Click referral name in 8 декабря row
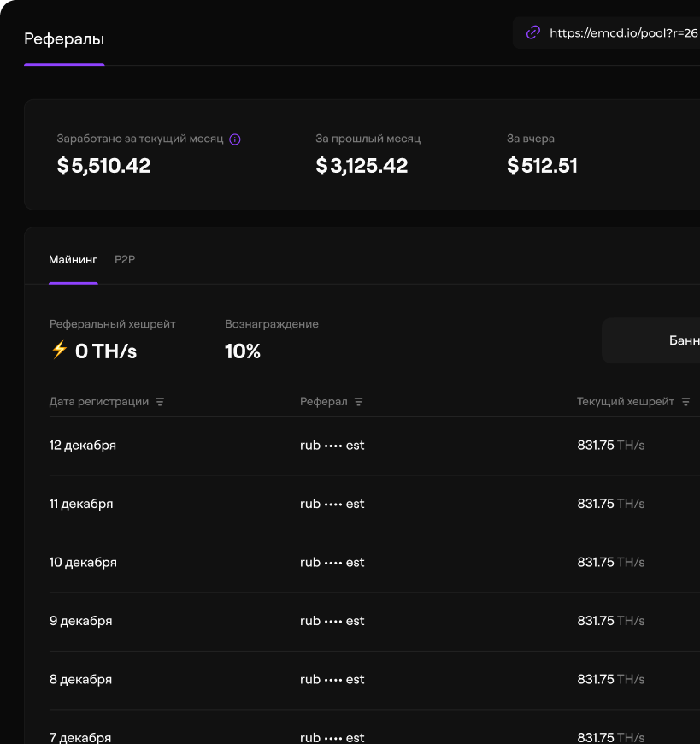Screen dimensions: 700x744 (x=332, y=680)
